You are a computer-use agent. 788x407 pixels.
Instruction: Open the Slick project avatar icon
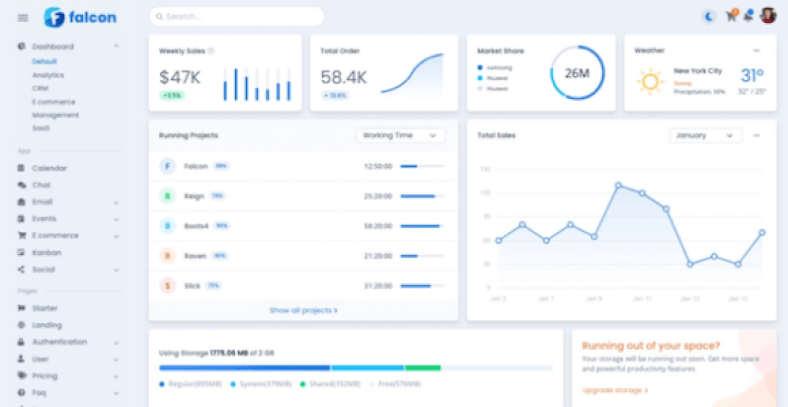coord(167,286)
